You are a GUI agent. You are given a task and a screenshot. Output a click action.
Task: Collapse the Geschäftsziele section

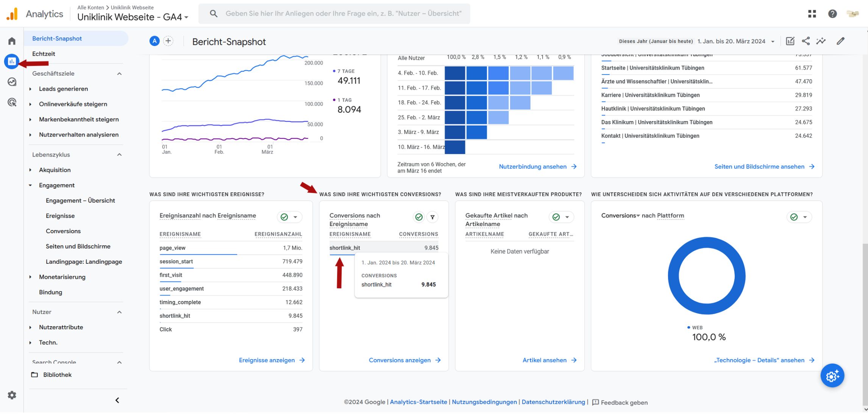(119, 74)
